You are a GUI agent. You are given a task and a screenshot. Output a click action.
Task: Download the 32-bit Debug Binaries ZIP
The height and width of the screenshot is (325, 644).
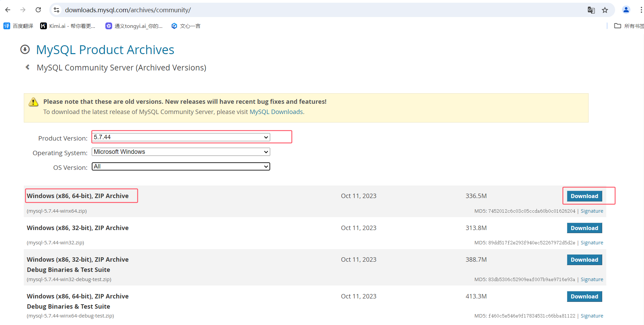(584, 260)
